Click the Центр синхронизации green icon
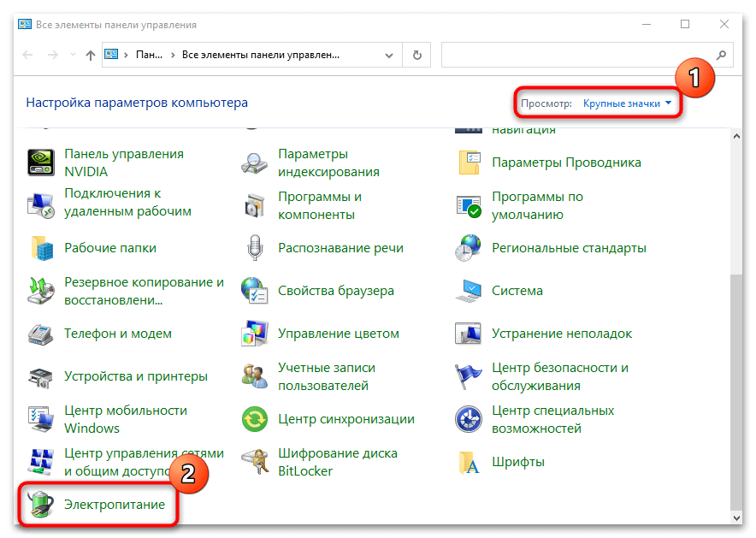This screenshot has width=756, height=538. (x=255, y=419)
